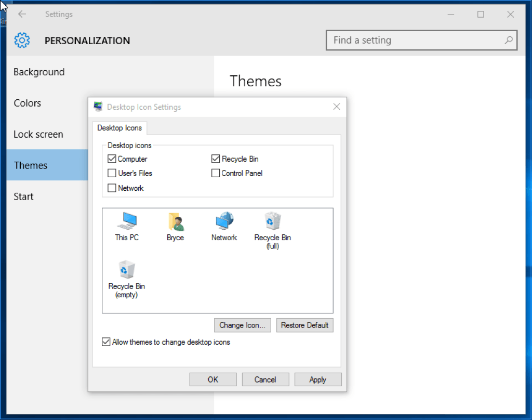
Task: Click the Restore Default button
Action: click(304, 325)
